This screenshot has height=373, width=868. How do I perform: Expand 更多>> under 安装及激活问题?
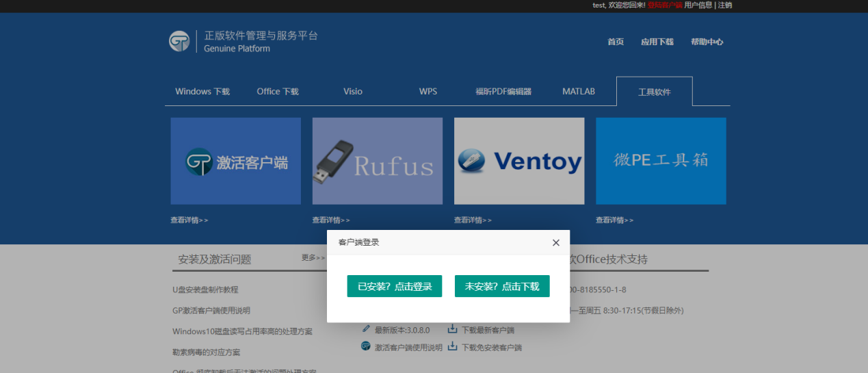coord(313,258)
